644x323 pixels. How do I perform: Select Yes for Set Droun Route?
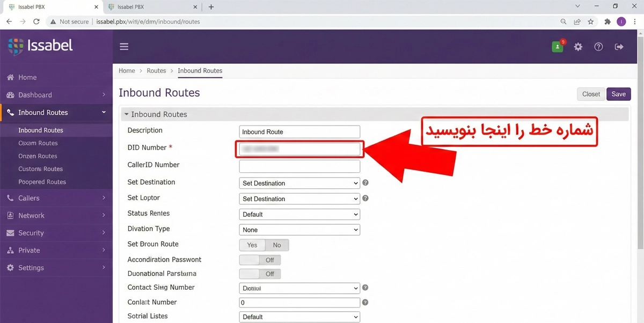click(252, 245)
